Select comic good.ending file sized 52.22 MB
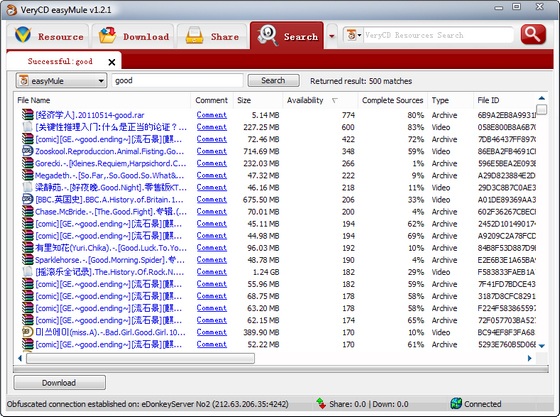560x417 pixels. pos(109,345)
